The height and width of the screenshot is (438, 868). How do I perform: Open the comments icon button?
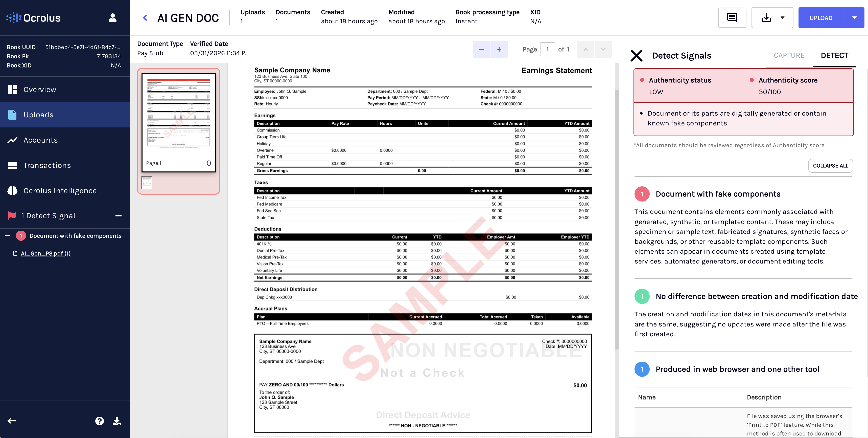[732, 17]
